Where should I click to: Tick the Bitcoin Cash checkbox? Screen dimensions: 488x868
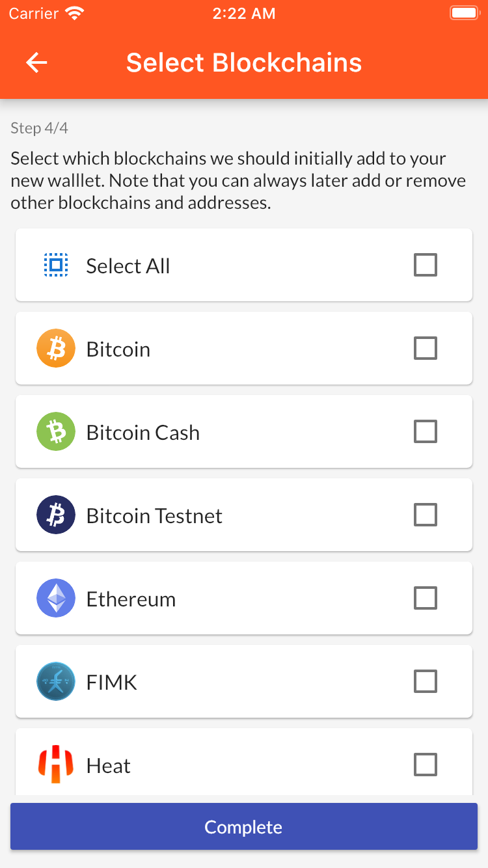tap(426, 431)
